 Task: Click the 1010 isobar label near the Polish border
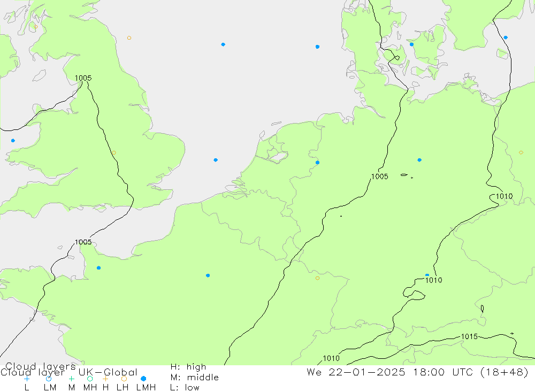pyautogui.click(x=505, y=196)
